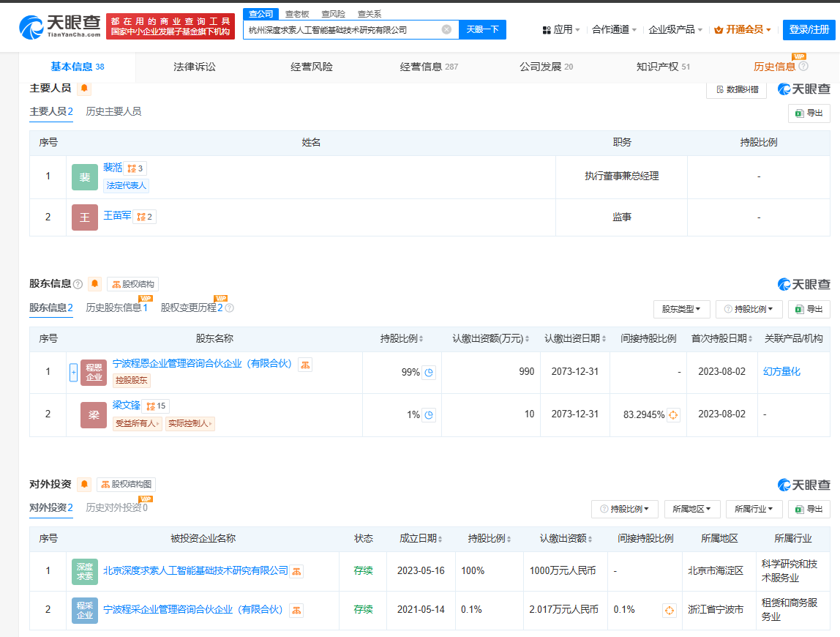Click the 天眼一下 search button
This screenshot has width=840, height=637.
pos(482,30)
